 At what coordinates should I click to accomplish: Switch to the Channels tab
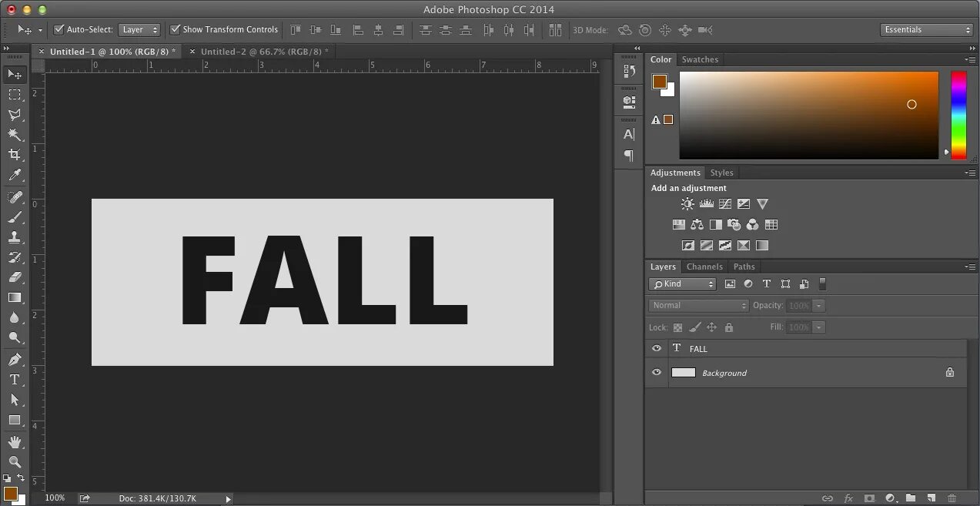click(704, 266)
